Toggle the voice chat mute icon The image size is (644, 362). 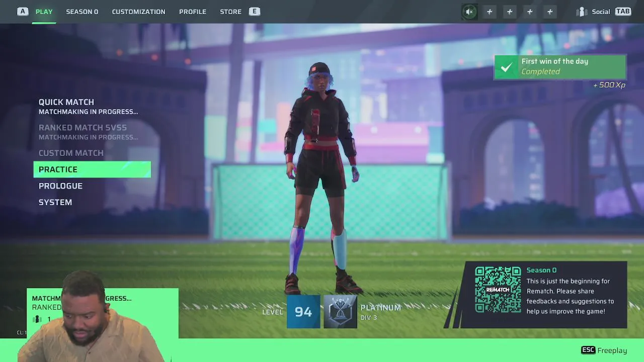coord(469,12)
